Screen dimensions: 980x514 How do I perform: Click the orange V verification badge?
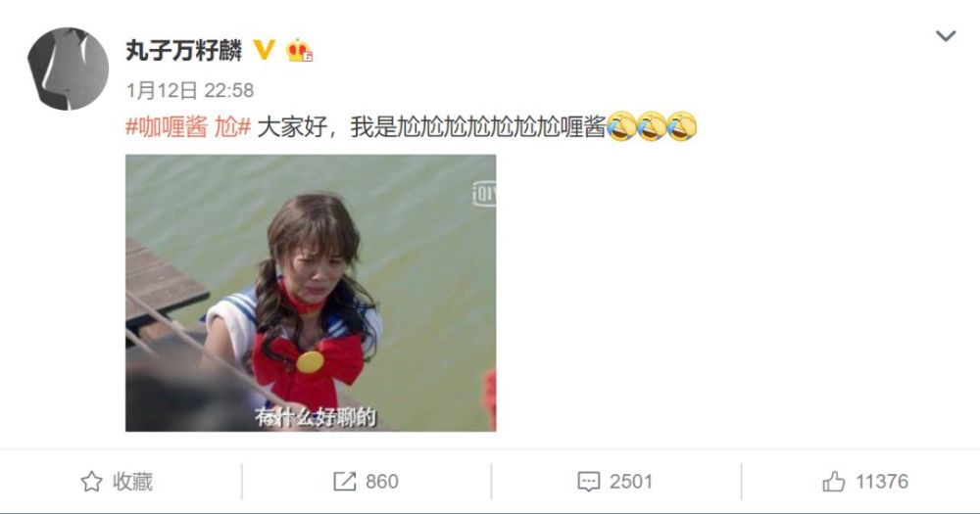(265, 49)
